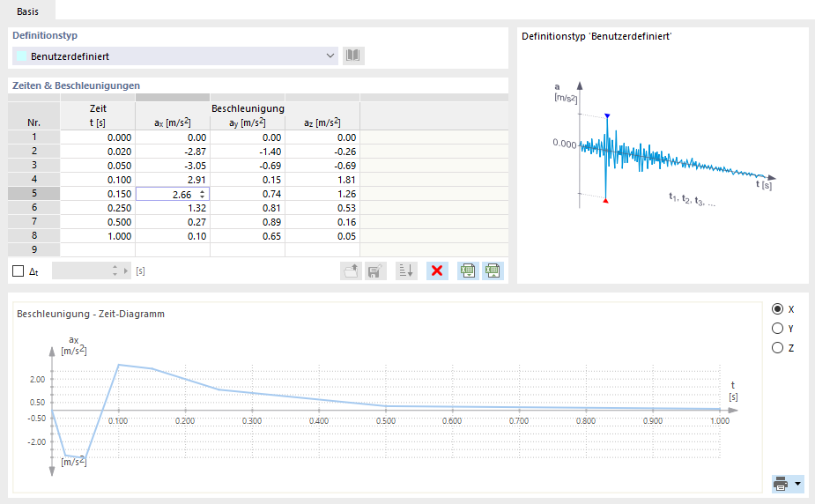Screen dimensions: 815x504
Task: Click the 'Nr.' column header
Action: 34,115
